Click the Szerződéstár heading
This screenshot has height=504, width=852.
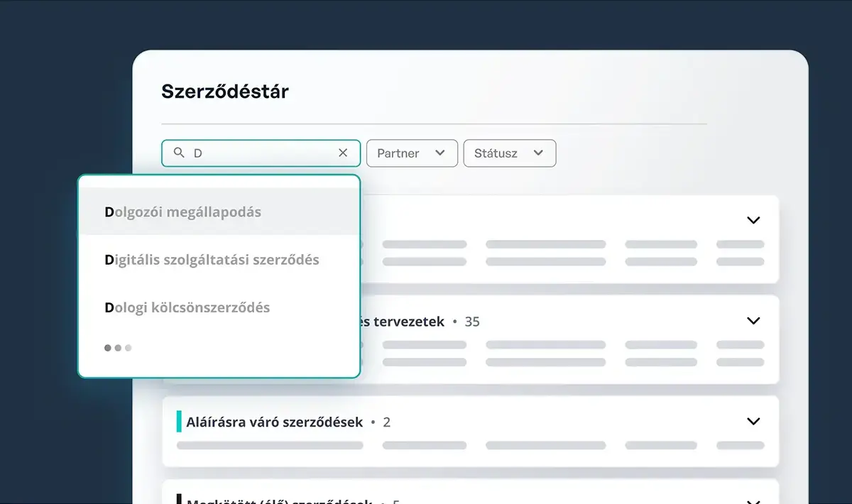[224, 91]
